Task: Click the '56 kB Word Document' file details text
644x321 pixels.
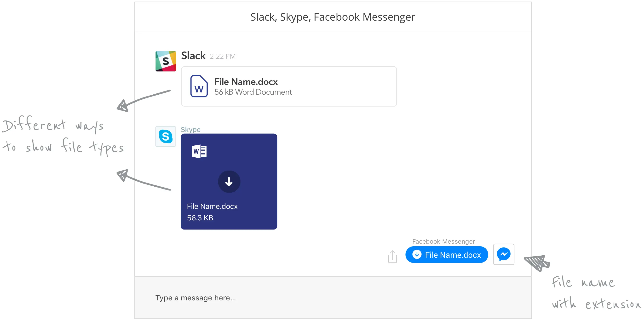Action: point(253,92)
